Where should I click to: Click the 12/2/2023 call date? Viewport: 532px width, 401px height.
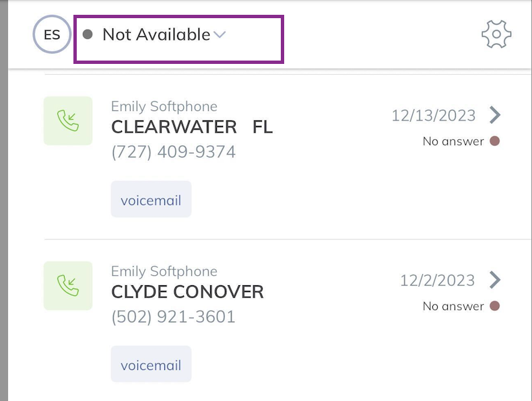[x=437, y=281]
